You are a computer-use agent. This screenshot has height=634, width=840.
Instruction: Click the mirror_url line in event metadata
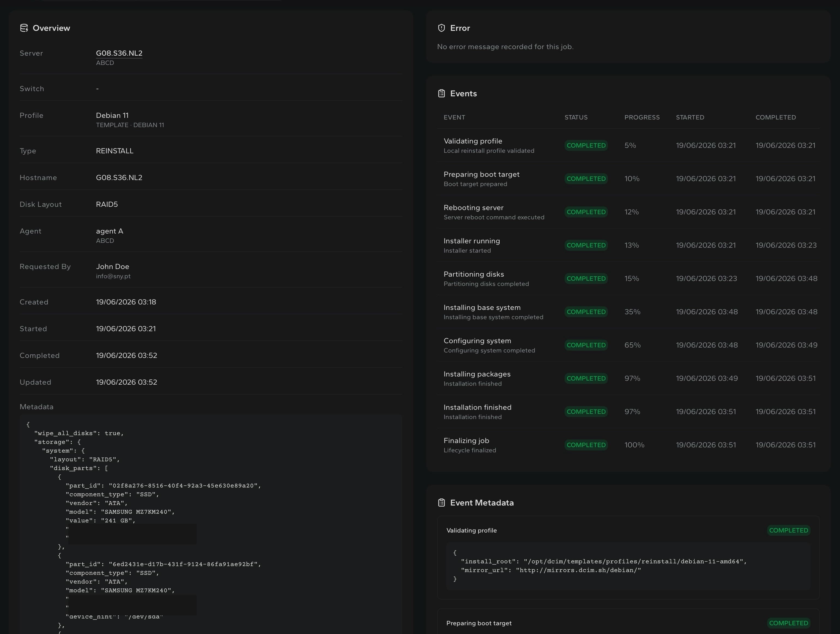pos(551,570)
